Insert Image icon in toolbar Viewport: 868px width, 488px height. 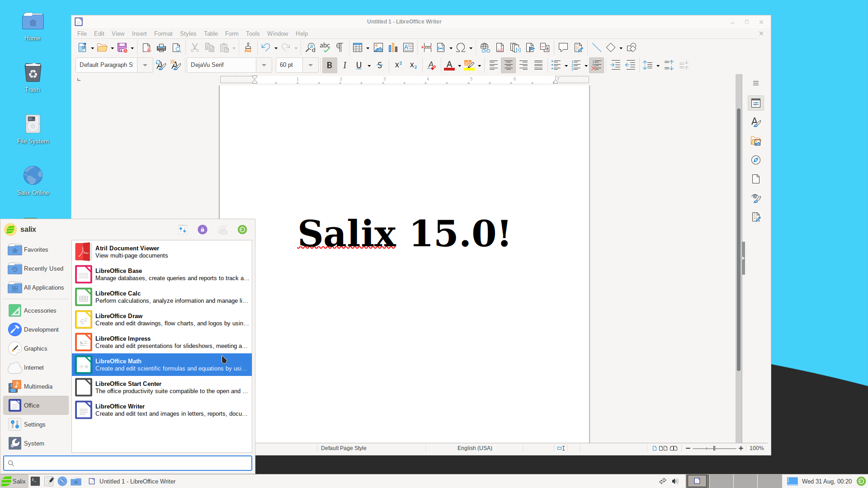[378, 48]
